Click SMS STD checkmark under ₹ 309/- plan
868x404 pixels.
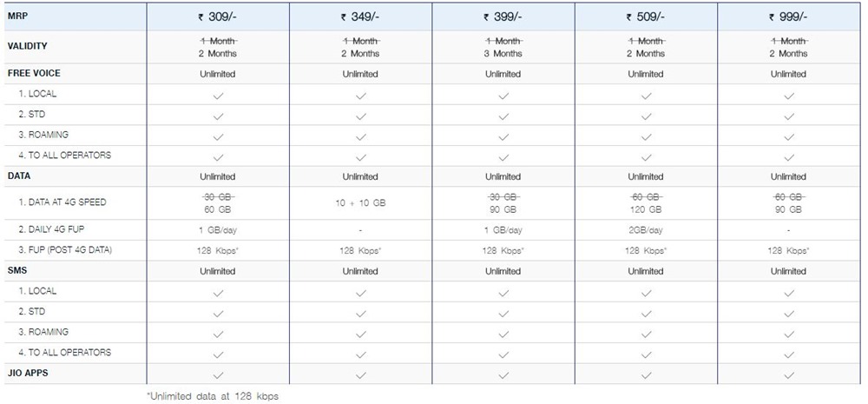point(218,313)
